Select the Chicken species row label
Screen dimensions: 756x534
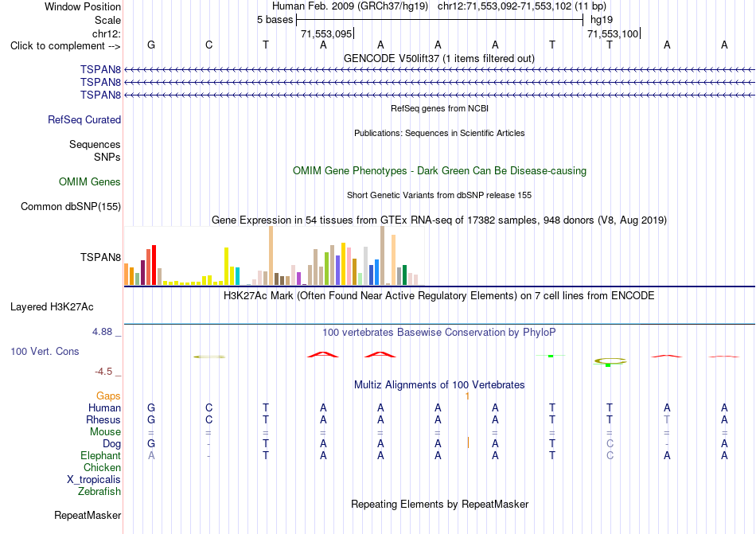pyautogui.click(x=102, y=467)
